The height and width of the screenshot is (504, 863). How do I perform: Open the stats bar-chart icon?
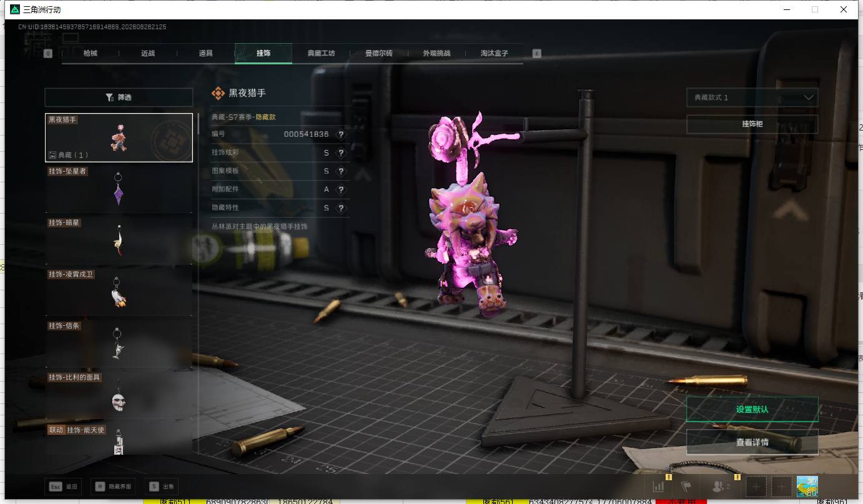[658, 487]
